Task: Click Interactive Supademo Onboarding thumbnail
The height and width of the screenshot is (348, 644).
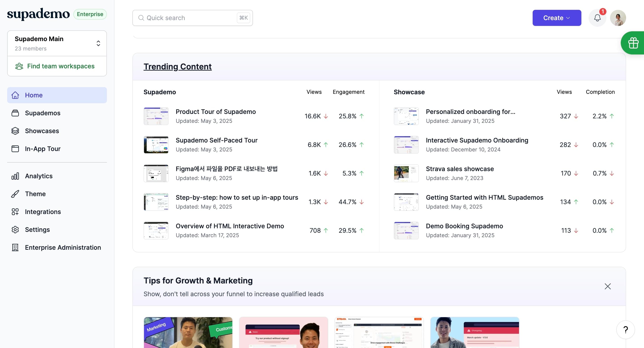Action: point(406,145)
